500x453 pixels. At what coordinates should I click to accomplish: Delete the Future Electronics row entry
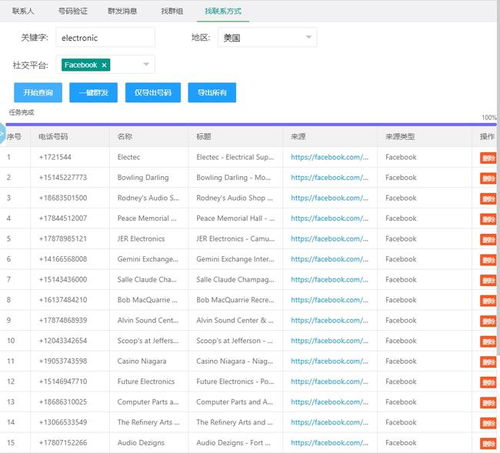(488, 382)
